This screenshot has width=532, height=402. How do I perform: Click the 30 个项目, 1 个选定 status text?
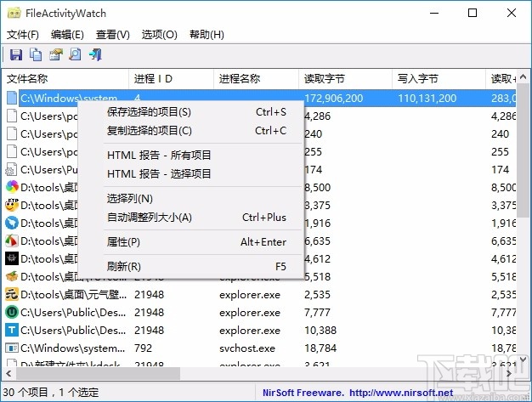(50, 393)
